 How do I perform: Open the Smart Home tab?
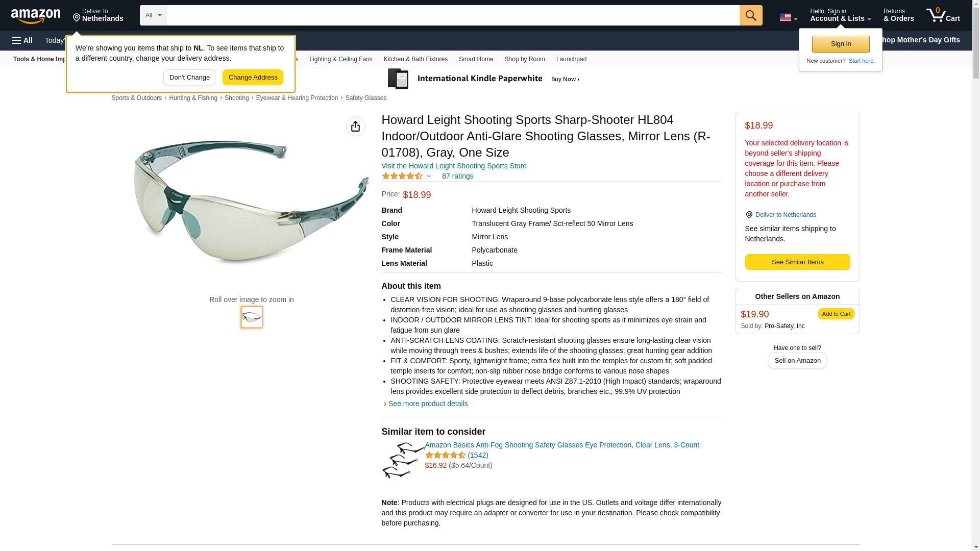tap(476, 59)
